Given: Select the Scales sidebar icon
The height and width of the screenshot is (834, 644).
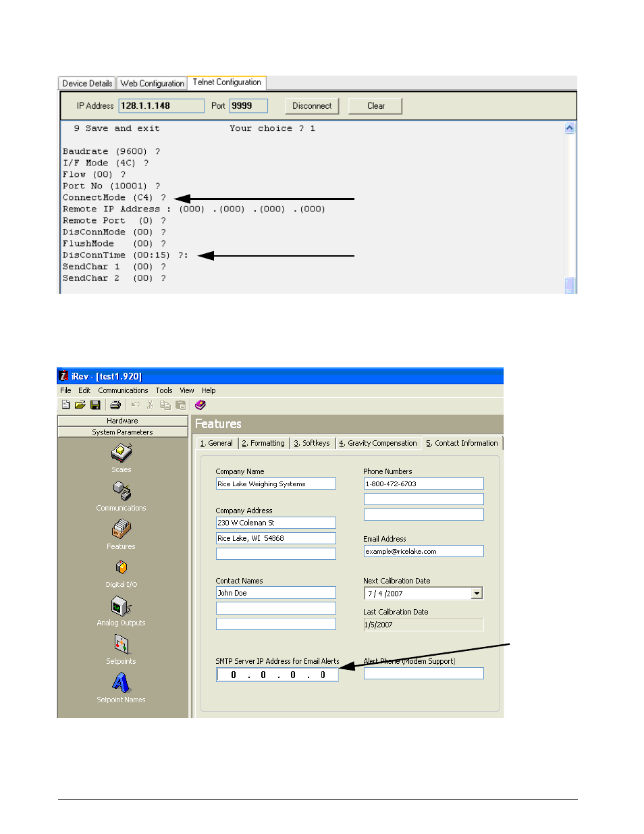Looking at the screenshot, I should tap(122, 452).
